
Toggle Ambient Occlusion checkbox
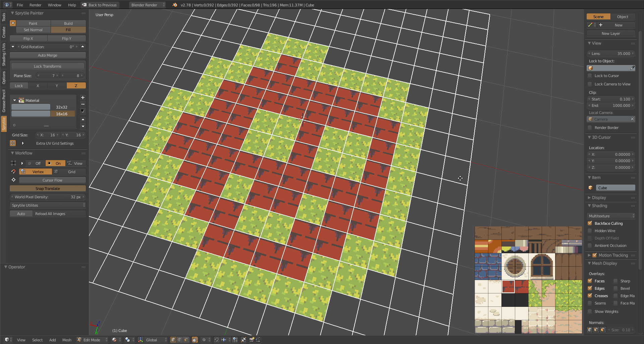tap(590, 246)
